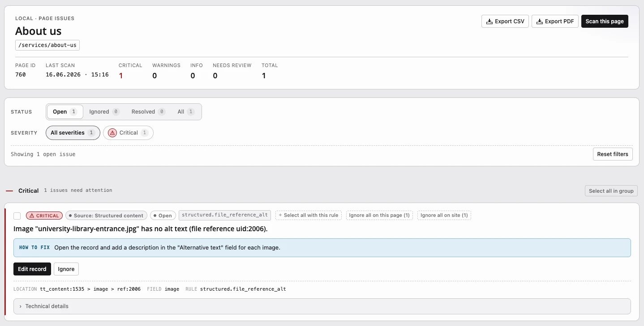
Task: Tick the checkbox for the alt text issue
Action: [17, 216]
